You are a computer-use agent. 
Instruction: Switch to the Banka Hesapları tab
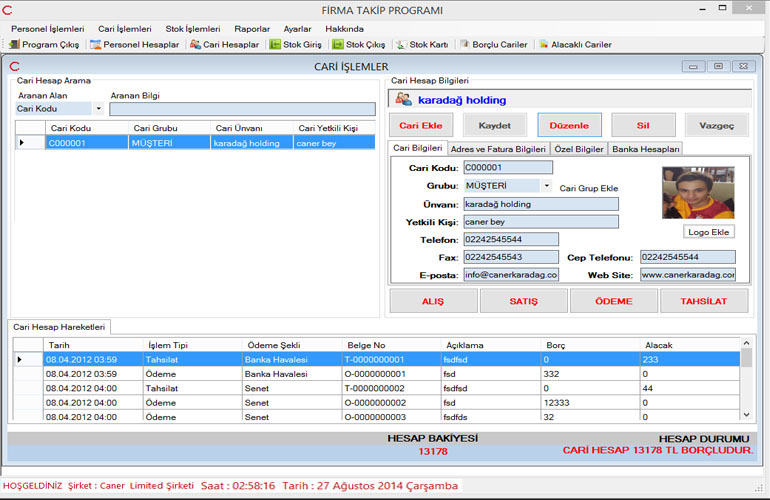[x=645, y=149]
